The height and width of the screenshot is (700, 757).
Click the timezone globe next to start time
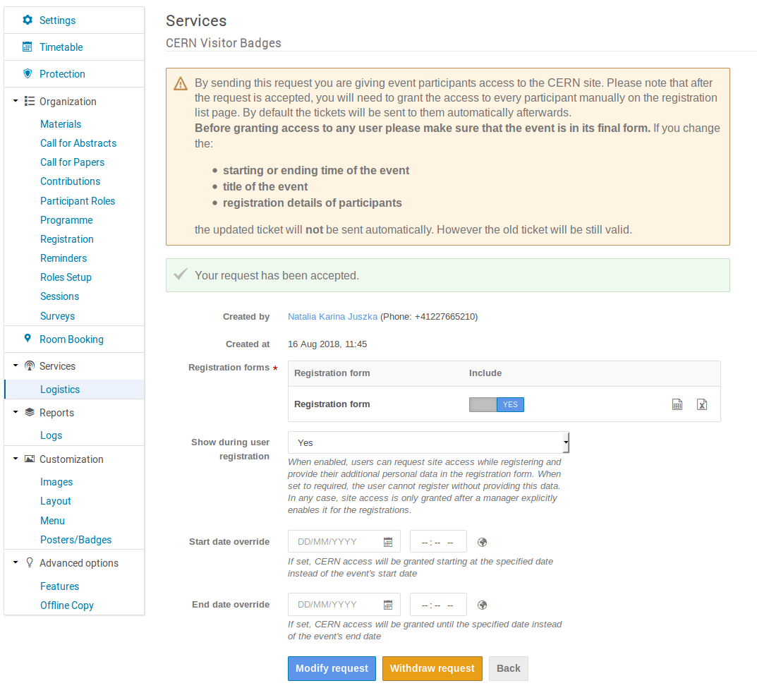coord(482,541)
